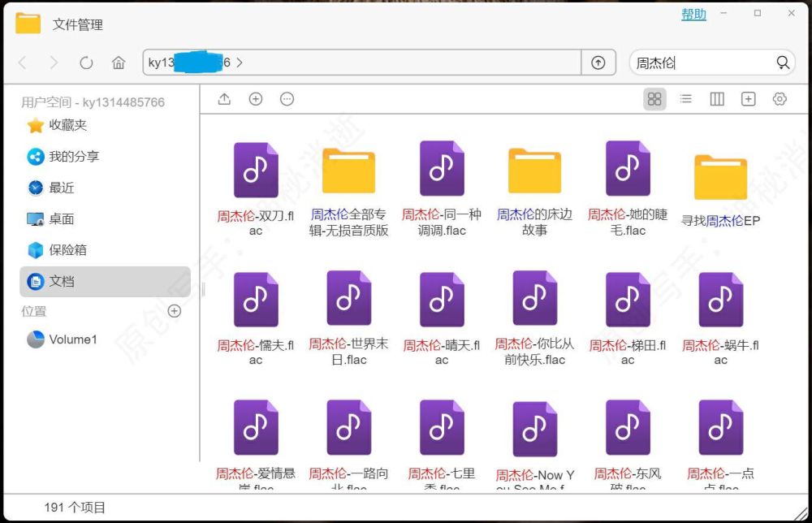The height and width of the screenshot is (523, 812).
Task: Open 保险箱 vault in sidebar
Action: pos(105,250)
